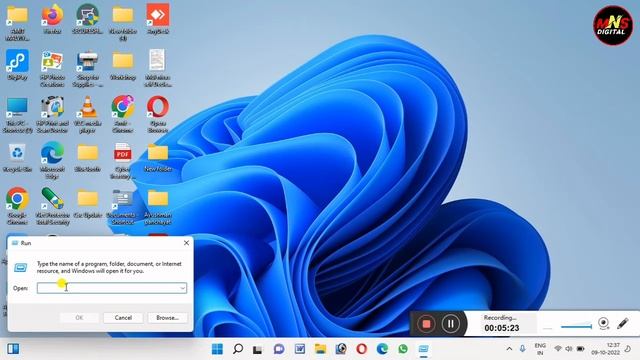Select the text document icon on desktop
The image size is (640, 360).
click(x=158, y=69)
